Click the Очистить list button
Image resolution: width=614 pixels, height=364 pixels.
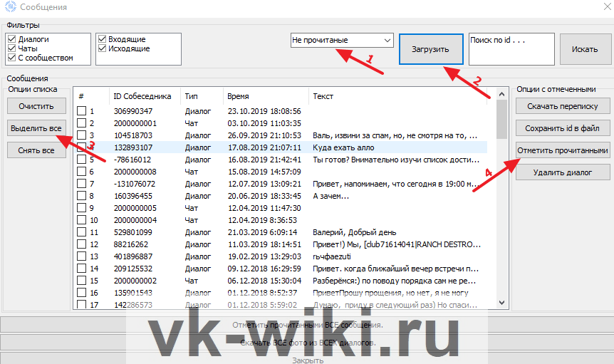click(36, 107)
